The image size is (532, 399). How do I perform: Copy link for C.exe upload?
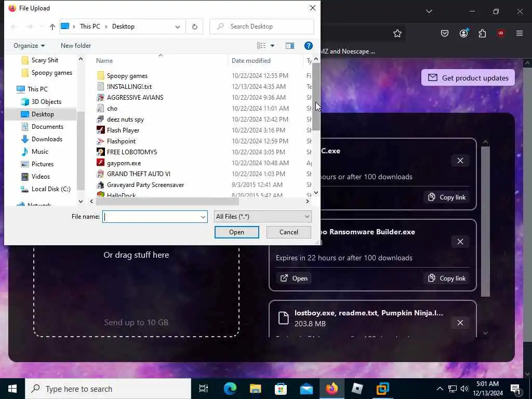click(447, 197)
